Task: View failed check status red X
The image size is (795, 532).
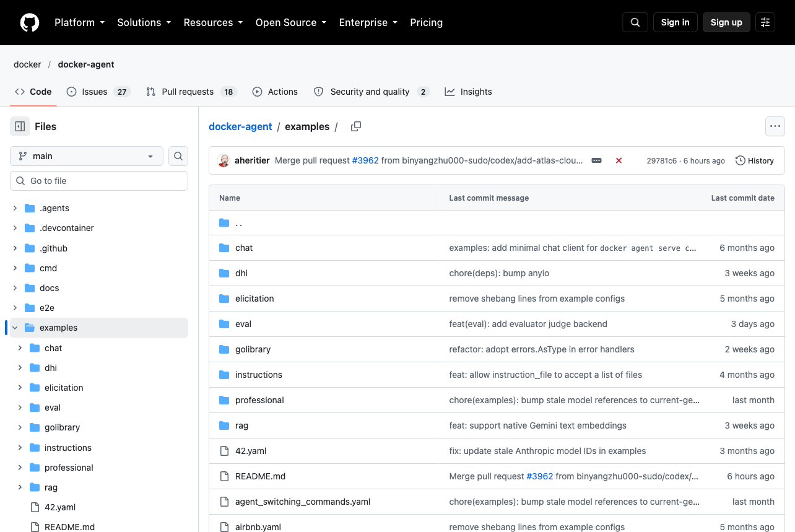Action: click(x=619, y=160)
